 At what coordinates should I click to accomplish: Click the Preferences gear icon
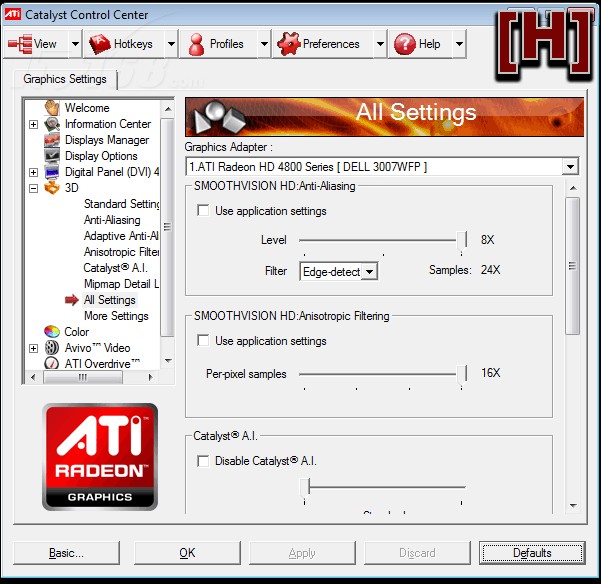[x=288, y=44]
